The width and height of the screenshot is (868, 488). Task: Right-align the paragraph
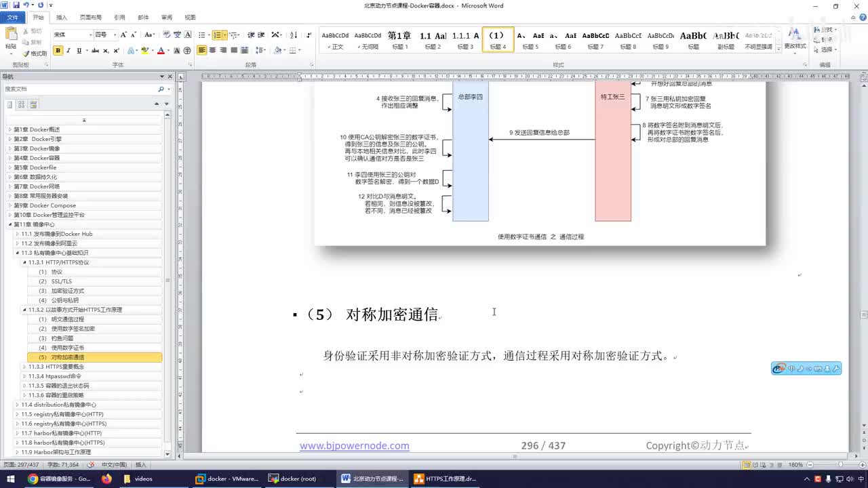[x=223, y=51]
